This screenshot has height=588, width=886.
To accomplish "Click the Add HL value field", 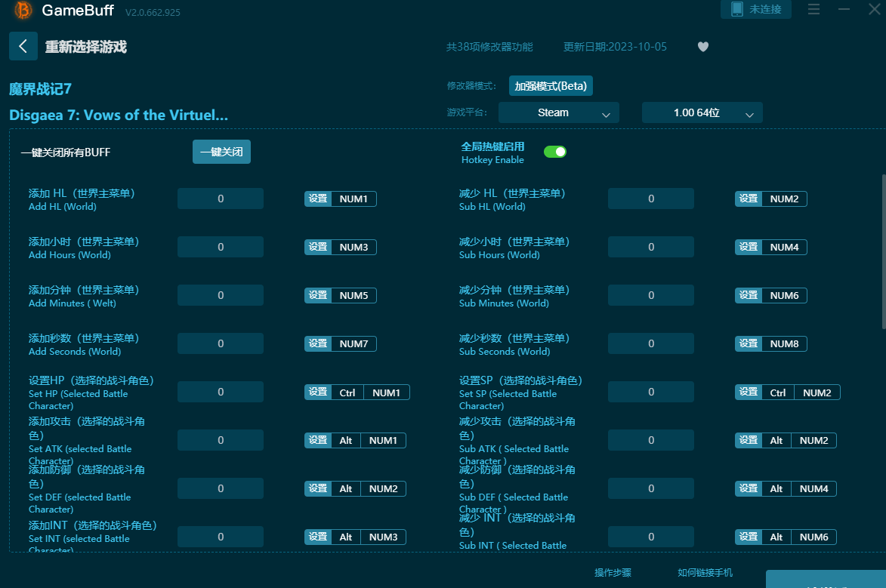I will 221,199.
